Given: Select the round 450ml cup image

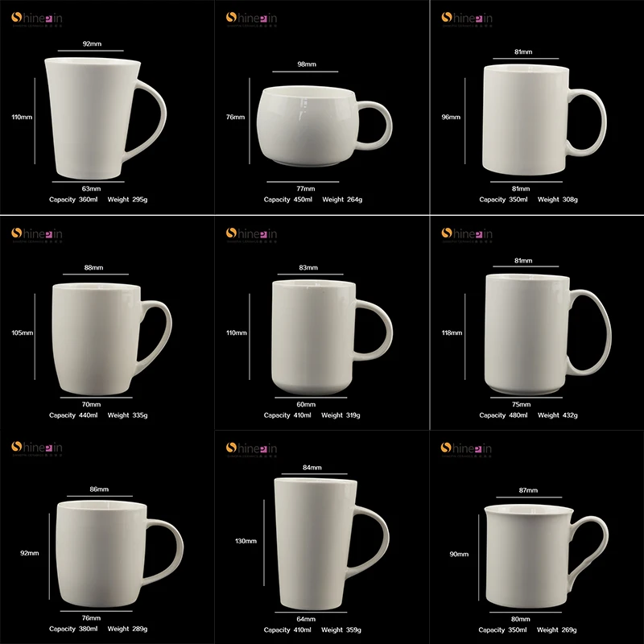Looking at the screenshot, I should 324,126.
